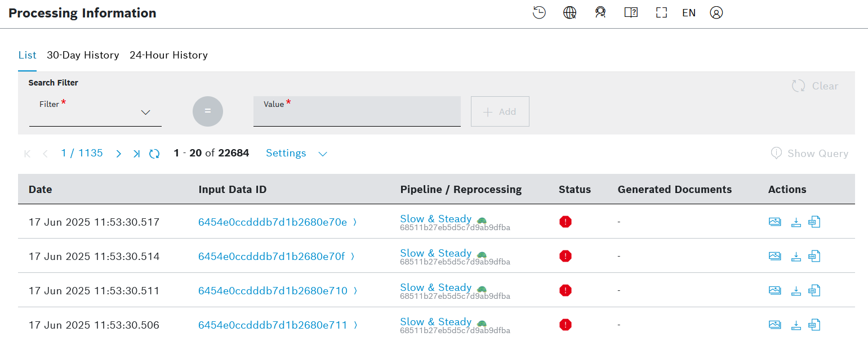
Task: Open support via the headset icon
Action: click(x=600, y=13)
